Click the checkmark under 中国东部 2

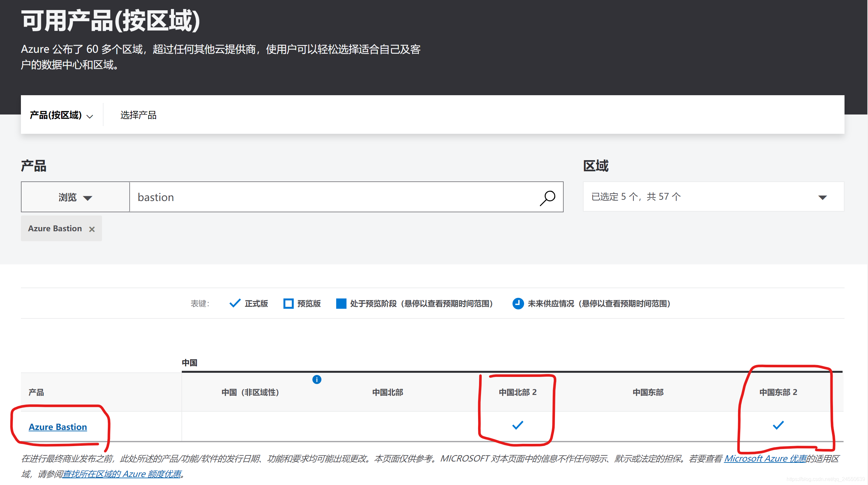click(778, 426)
